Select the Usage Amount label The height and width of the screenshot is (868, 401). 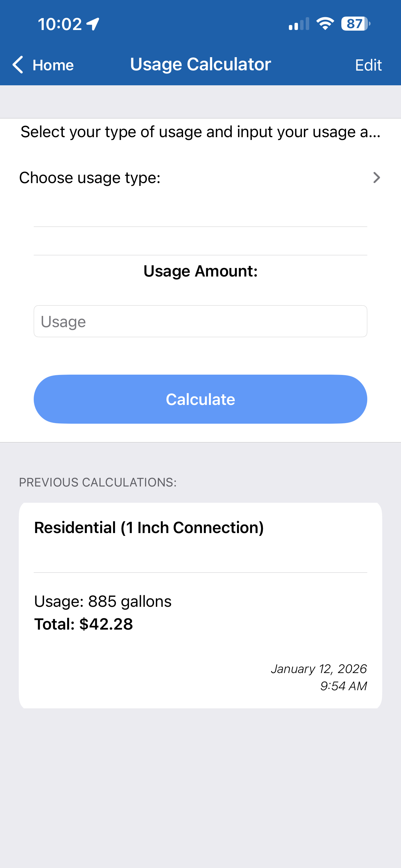[200, 271]
